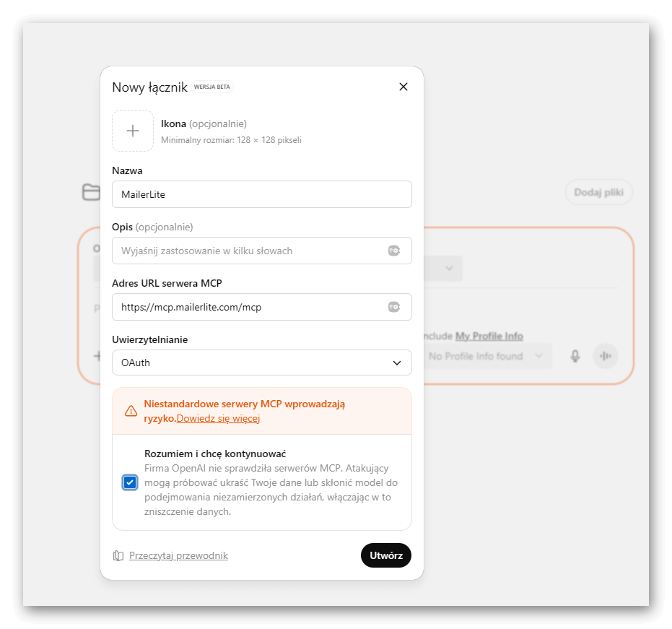
Task: Click the chevron on the OAuth selector
Action: click(x=397, y=363)
